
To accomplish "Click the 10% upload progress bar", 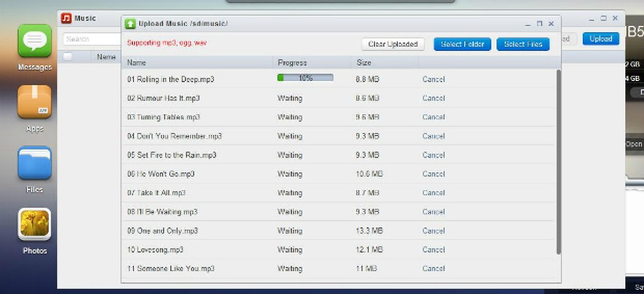I will point(305,77).
